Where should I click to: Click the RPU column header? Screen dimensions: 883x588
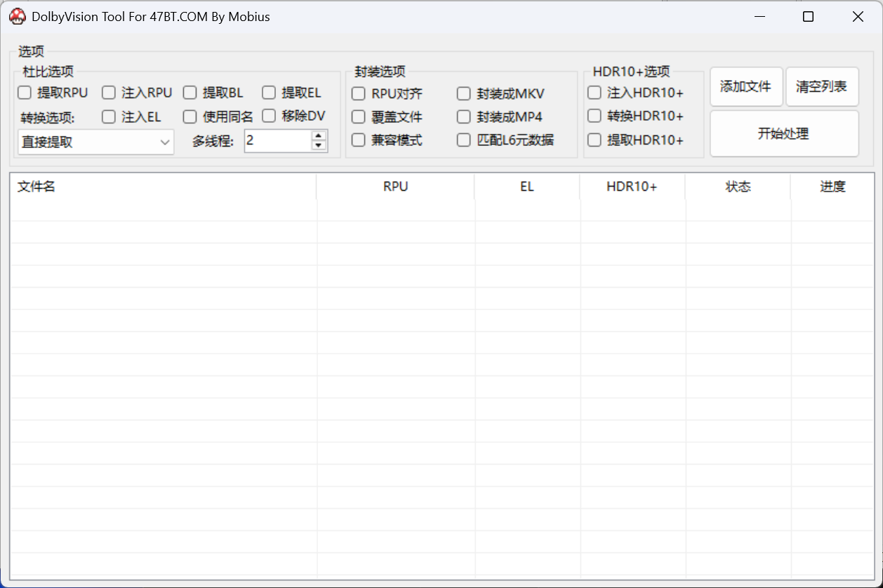coord(395,187)
